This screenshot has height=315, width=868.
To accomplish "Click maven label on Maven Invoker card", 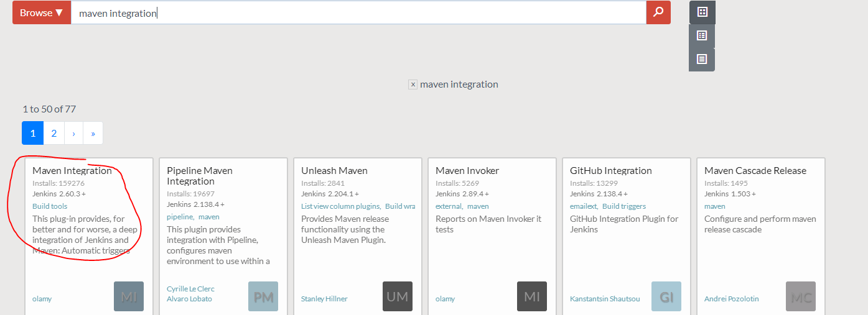I will [x=478, y=206].
